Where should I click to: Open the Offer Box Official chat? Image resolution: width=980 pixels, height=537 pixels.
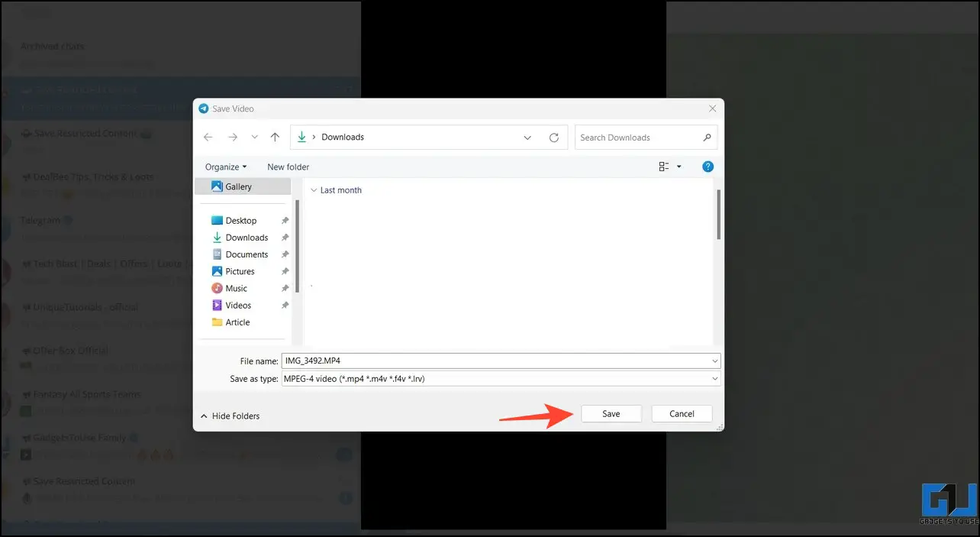tap(180, 359)
